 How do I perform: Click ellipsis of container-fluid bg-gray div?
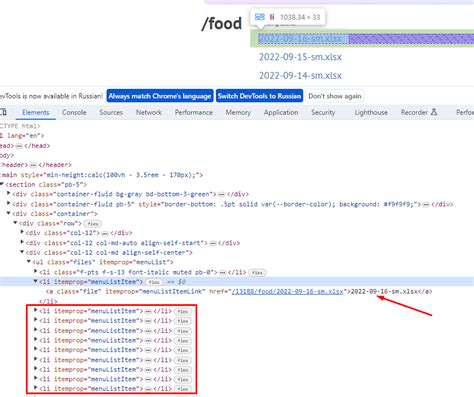coord(221,194)
